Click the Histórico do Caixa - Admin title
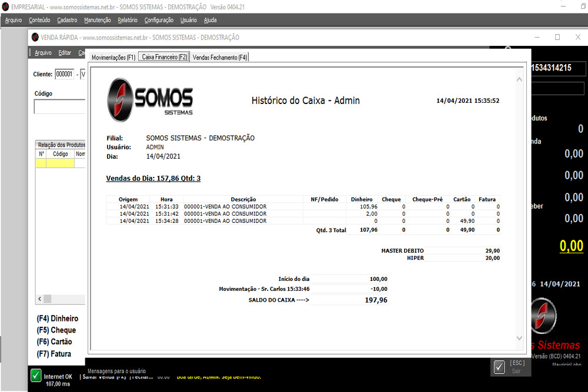The width and height of the screenshot is (588, 392). [306, 100]
